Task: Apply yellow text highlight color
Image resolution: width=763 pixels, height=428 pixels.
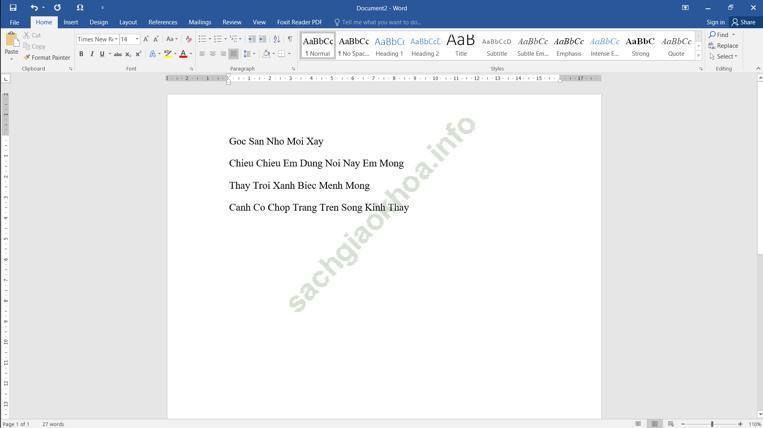Action: click(168, 54)
